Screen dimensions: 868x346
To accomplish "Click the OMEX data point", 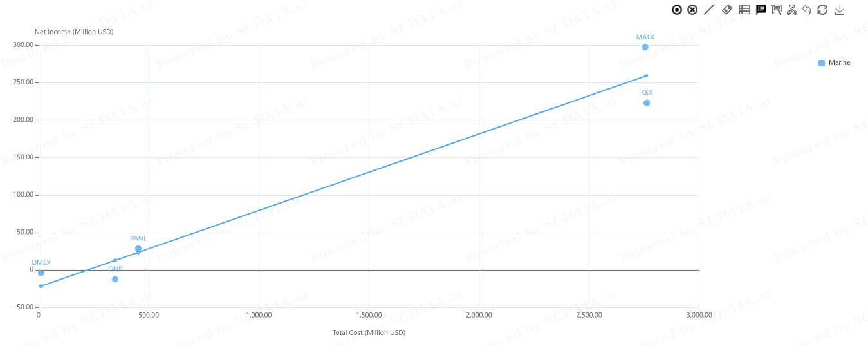I will 41,273.
